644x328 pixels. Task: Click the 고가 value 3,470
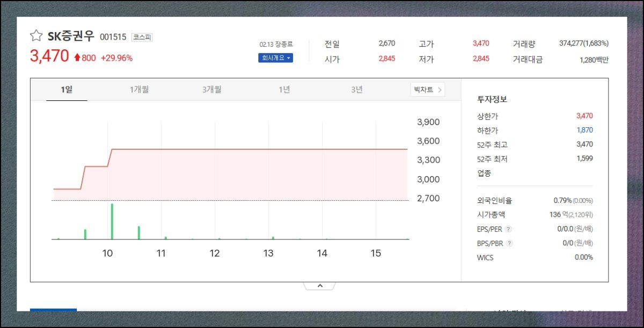pyautogui.click(x=481, y=43)
